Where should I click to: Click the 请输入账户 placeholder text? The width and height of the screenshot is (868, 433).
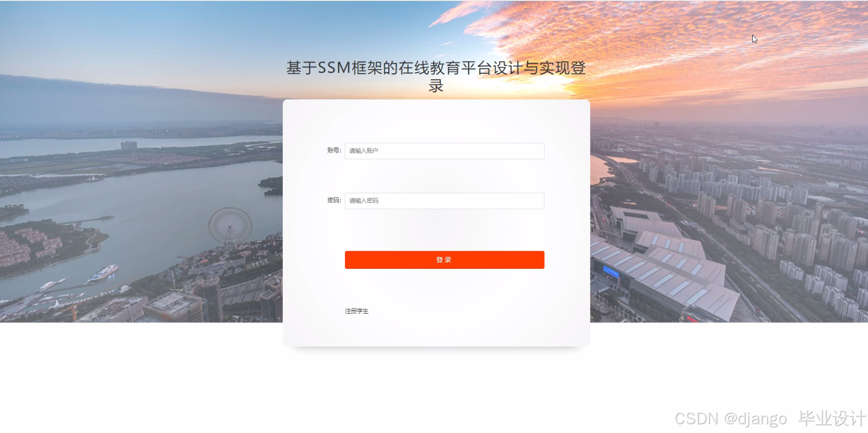point(363,151)
